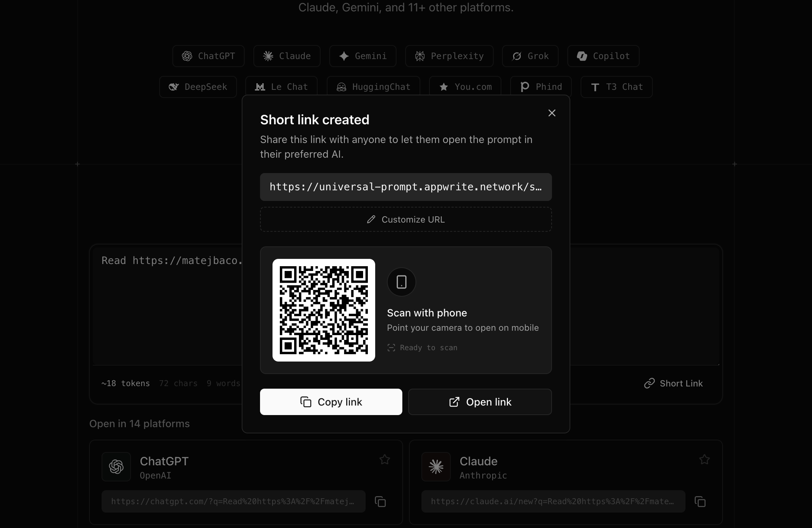Click the Anthropic logo on the Claude card
812x528 pixels.
(435, 467)
